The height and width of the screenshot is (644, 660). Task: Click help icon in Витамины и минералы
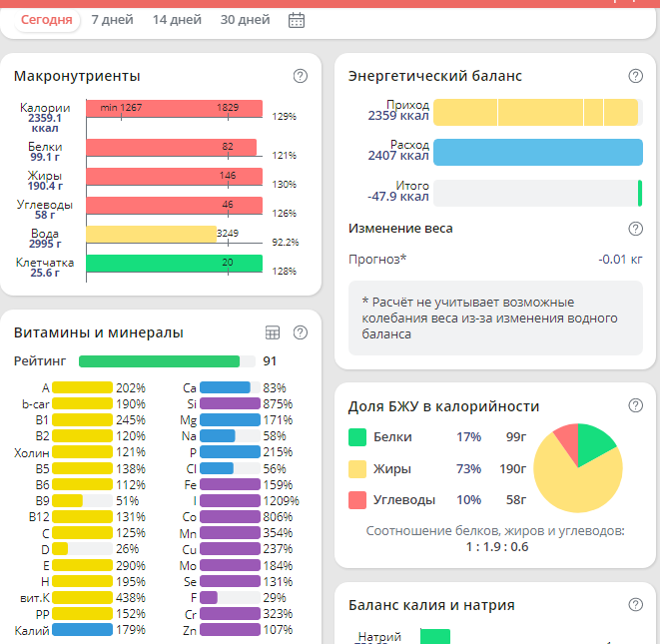tap(301, 332)
